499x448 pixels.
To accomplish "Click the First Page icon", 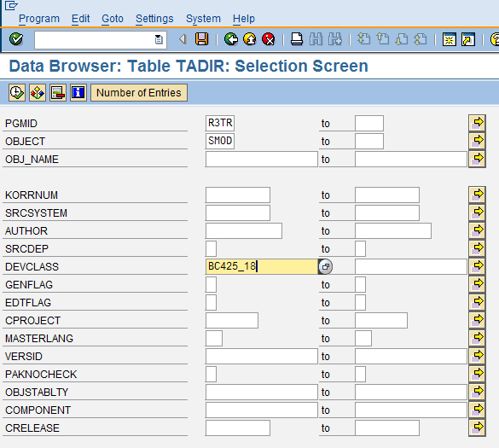I will tap(363, 39).
